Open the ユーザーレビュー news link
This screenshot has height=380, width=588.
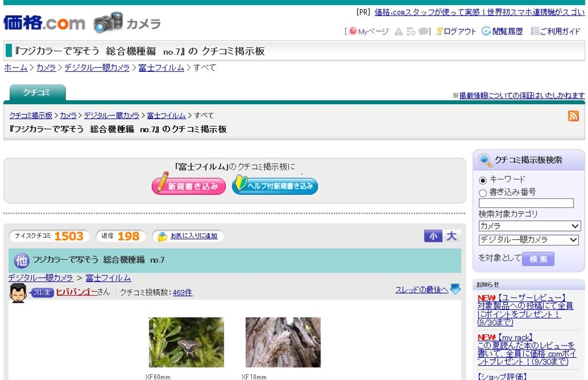pyautogui.click(x=525, y=310)
